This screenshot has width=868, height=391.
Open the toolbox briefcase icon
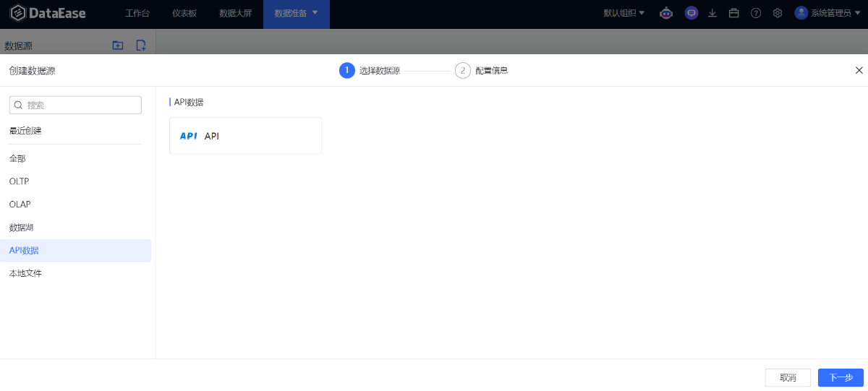click(x=734, y=13)
